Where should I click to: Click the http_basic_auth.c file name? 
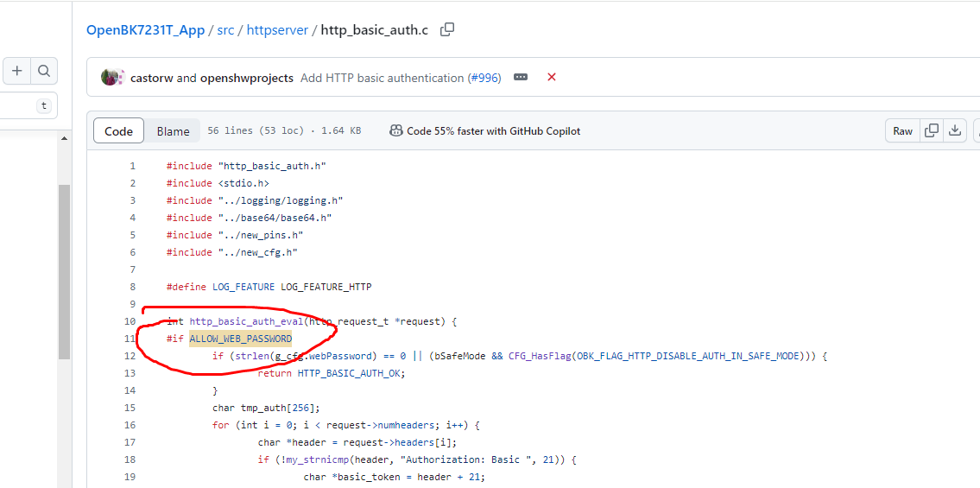click(x=375, y=30)
